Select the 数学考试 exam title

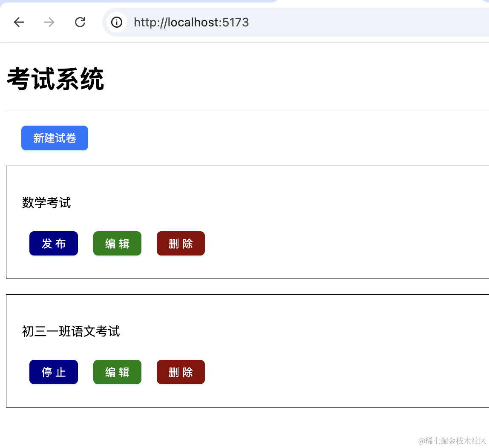pos(46,203)
